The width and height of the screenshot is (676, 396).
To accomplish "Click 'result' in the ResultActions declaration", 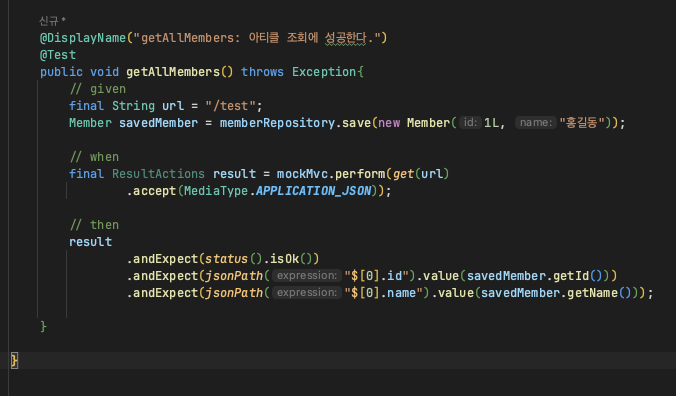I will [234, 174].
